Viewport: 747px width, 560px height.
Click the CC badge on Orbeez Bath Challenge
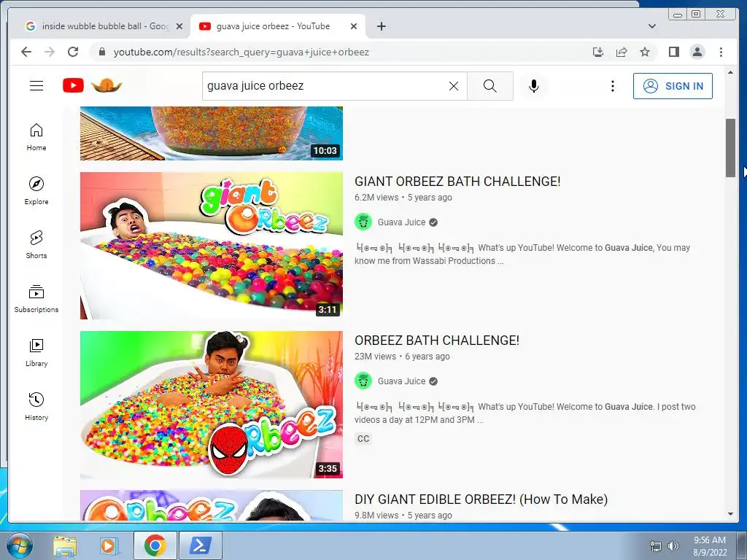[363, 439]
